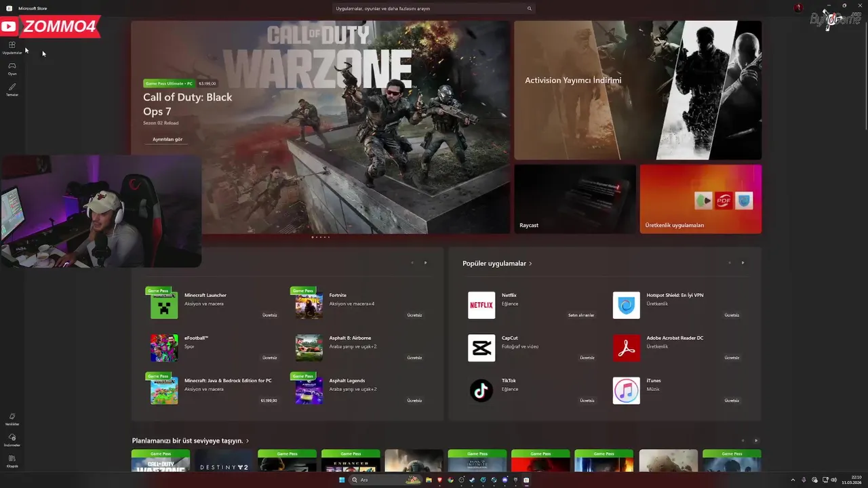Click the search magnifier icon in Store
This screenshot has height=488, width=868.
pyautogui.click(x=529, y=9)
